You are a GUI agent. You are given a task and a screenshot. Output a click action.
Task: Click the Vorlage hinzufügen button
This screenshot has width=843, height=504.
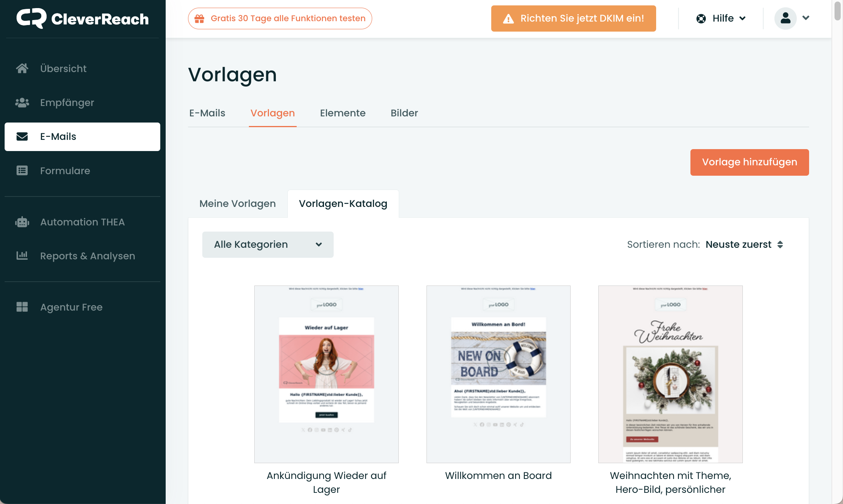[749, 162]
